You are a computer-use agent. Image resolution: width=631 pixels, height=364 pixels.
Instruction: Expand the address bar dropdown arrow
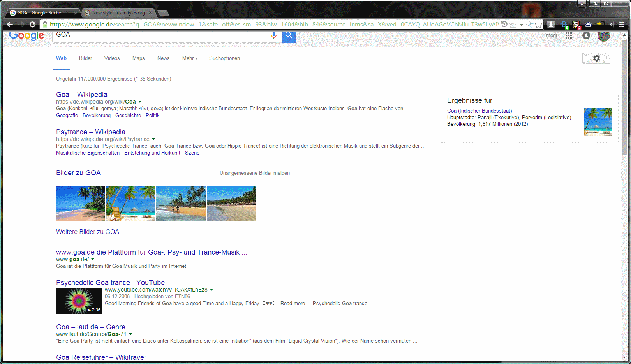[521, 25]
